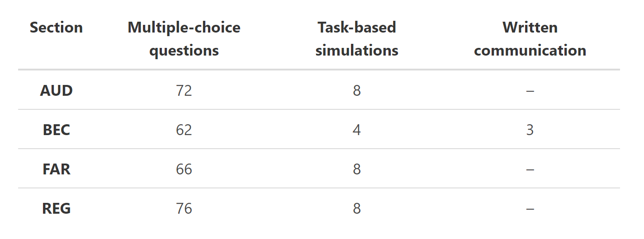The image size is (644, 239).
Task: Select the Written communication column header
Action: point(530,39)
